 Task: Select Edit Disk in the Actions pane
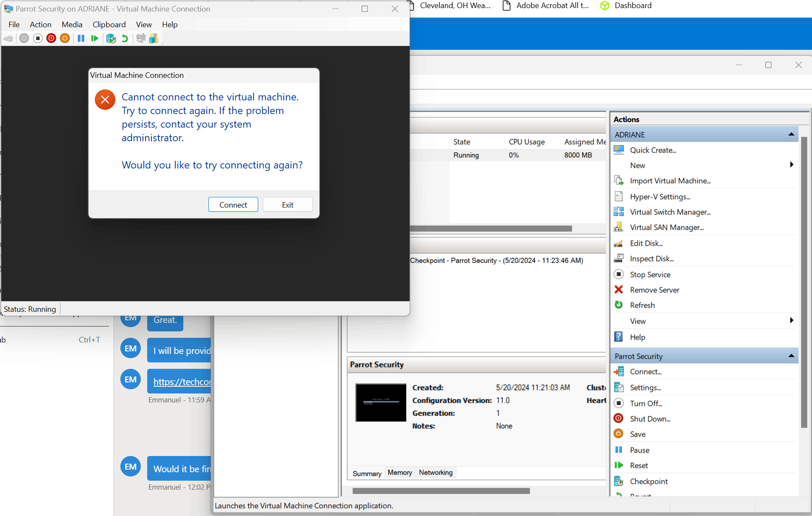pyautogui.click(x=646, y=243)
